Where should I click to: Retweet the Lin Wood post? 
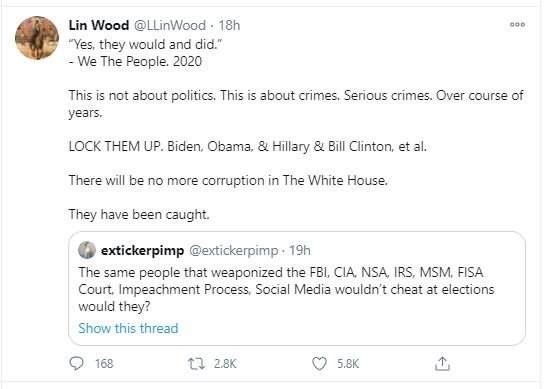click(196, 364)
